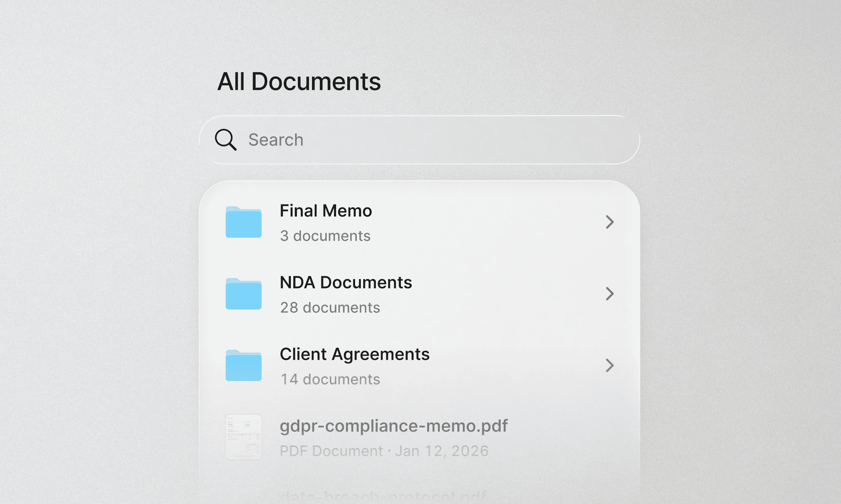Viewport: 841px width, 504px height.
Task: Select the NDA Documents folder name
Action: pos(345,282)
